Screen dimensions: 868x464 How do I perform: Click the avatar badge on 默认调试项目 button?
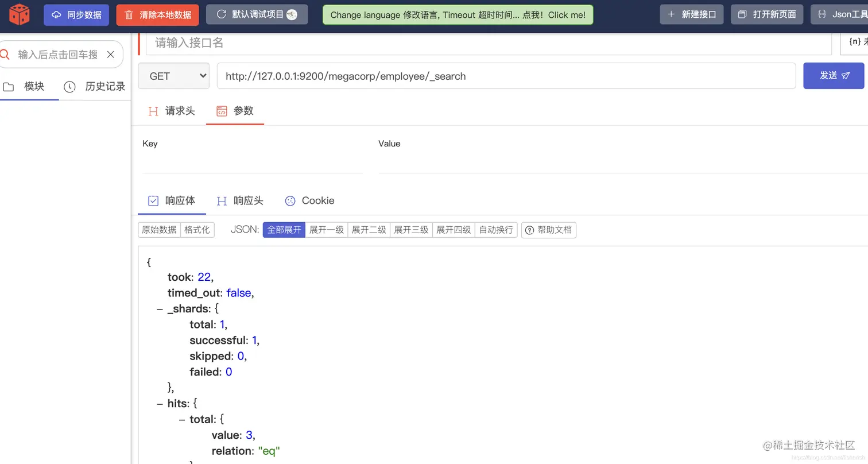(292, 15)
